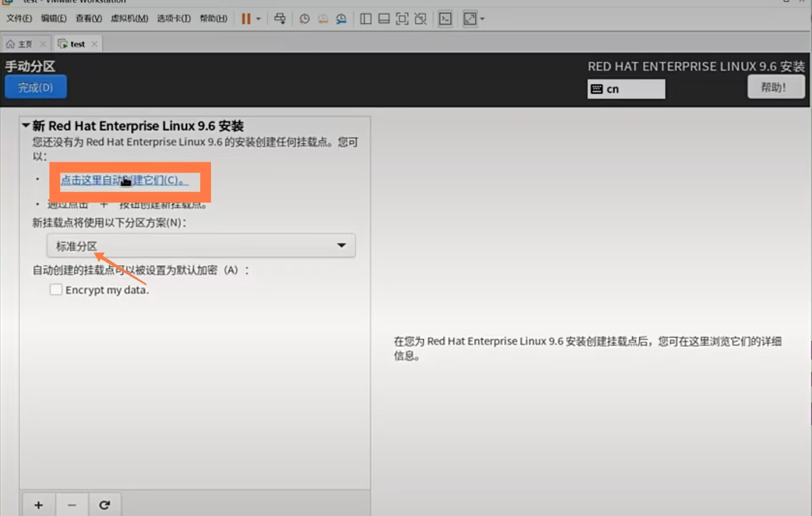Open the console view icon
The height and width of the screenshot is (516, 812).
pyautogui.click(x=445, y=19)
